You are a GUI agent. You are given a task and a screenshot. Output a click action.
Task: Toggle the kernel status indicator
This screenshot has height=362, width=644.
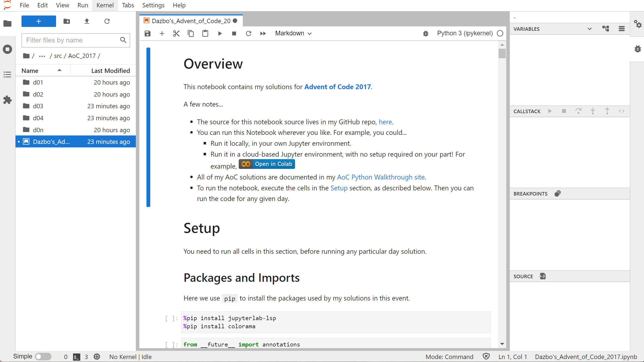point(500,33)
